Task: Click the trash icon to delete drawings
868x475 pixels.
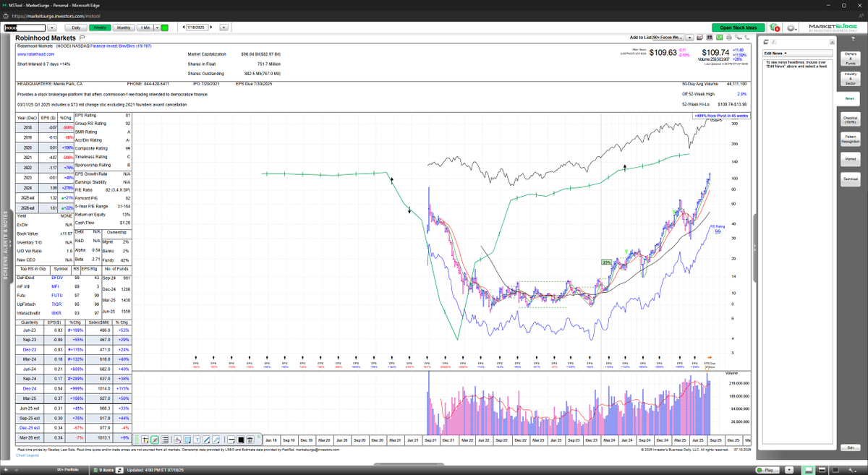Action: click(x=250, y=440)
